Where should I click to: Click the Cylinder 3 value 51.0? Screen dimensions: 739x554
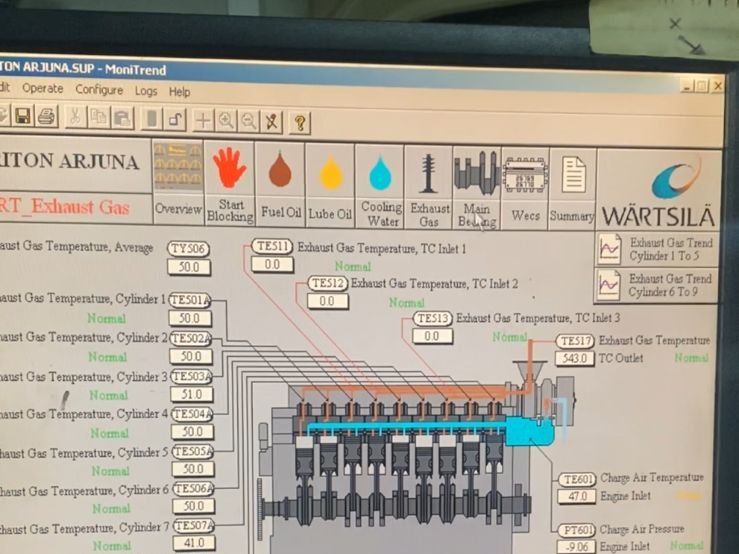[191, 394]
